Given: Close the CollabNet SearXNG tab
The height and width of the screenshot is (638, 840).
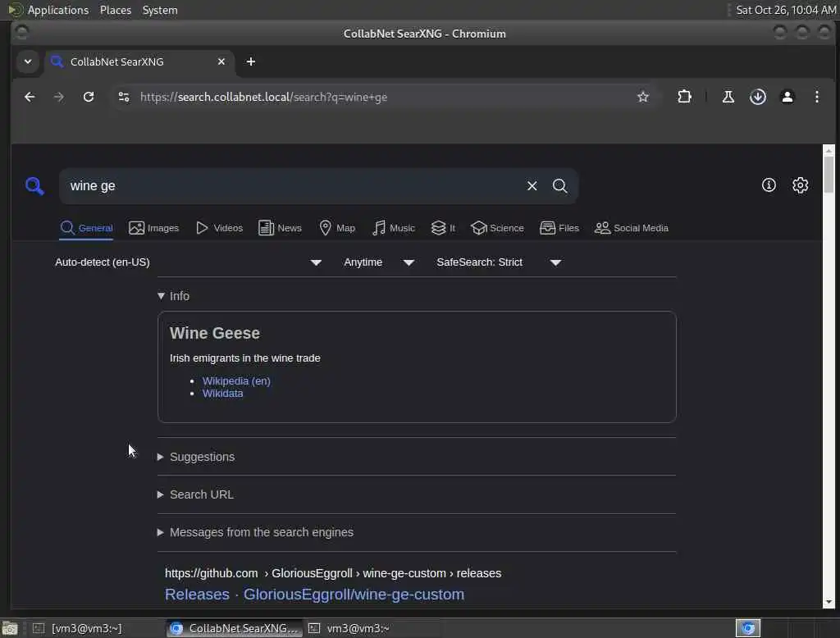Looking at the screenshot, I should 221,62.
